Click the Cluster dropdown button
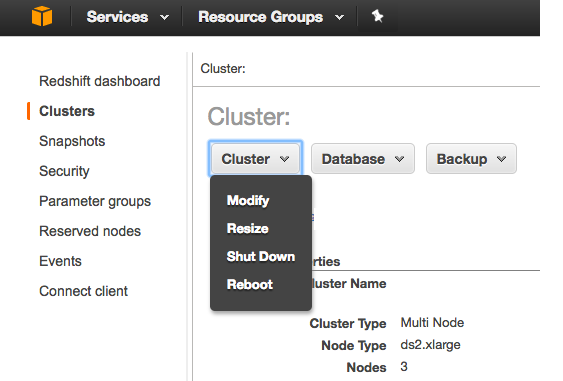The image size is (563, 381). [255, 159]
